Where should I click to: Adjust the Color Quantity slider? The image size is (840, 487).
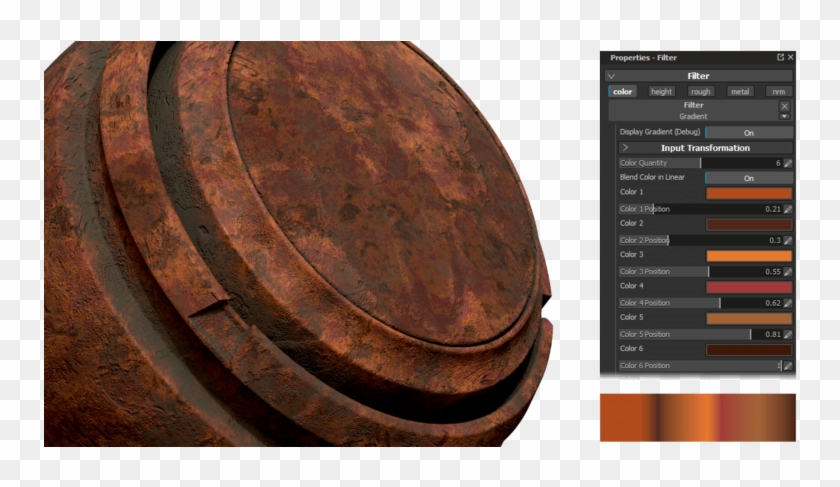(700, 163)
